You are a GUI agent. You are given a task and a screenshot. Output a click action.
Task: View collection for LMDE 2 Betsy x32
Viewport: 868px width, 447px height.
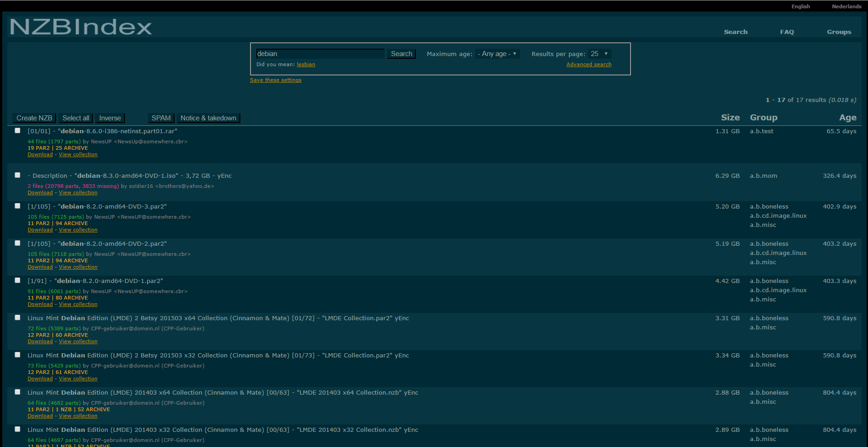[78, 379]
